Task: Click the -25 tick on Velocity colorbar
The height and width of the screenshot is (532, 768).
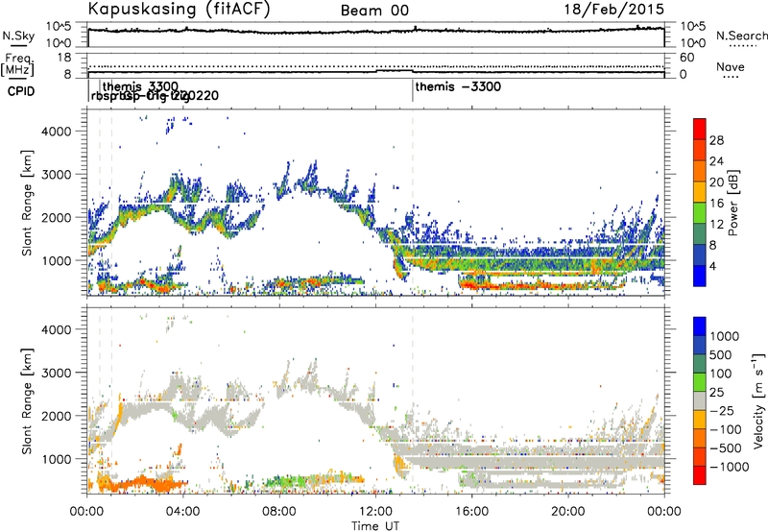Action: click(x=722, y=411)
